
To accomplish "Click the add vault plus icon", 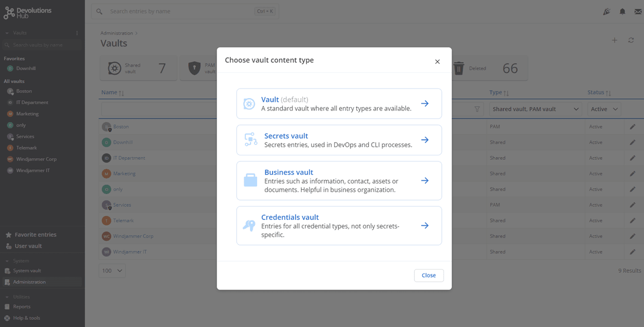I will point(615,40).
